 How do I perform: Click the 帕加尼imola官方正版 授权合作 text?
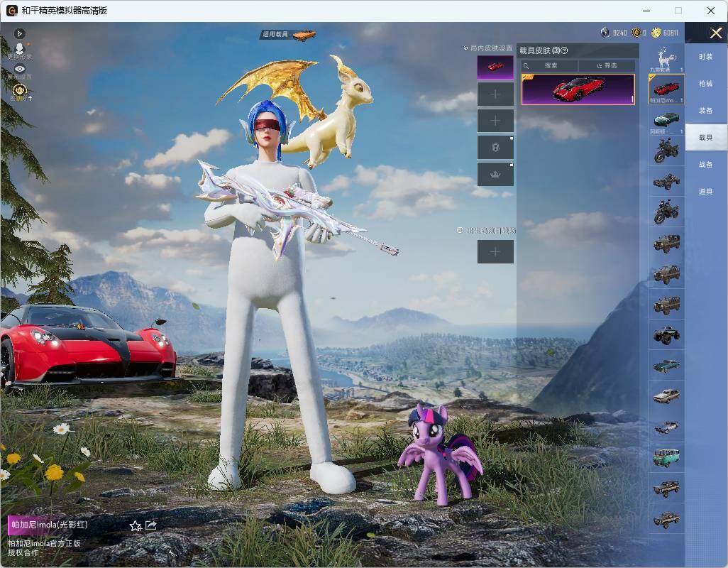(x=44, y=547)
